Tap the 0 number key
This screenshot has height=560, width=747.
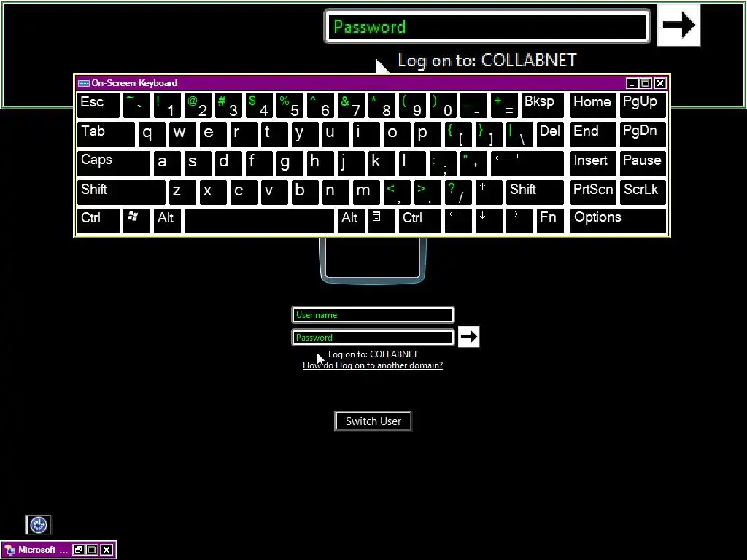[443, 105]
